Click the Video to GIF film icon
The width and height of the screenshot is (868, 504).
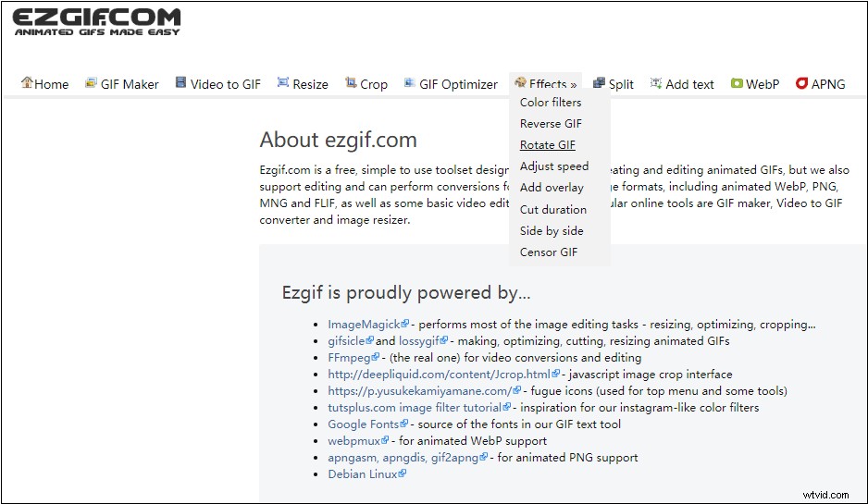(x=181, y=83)
